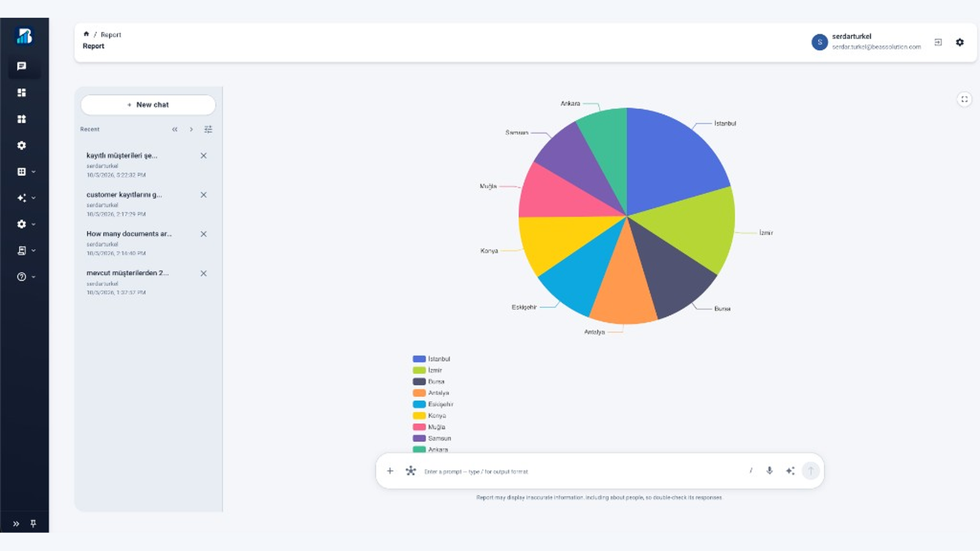Open the Report breadcrumb link
Screen dimensions: 980x551
click(x=111, y=35)
